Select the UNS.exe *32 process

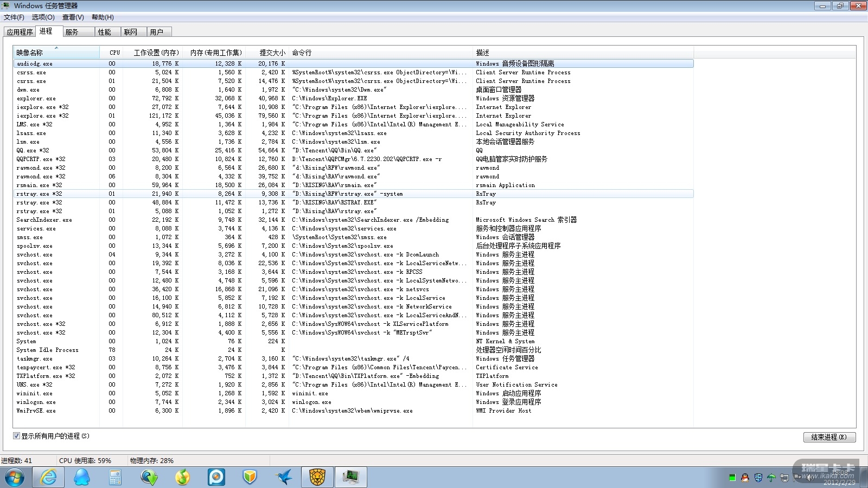click(353, 384)
